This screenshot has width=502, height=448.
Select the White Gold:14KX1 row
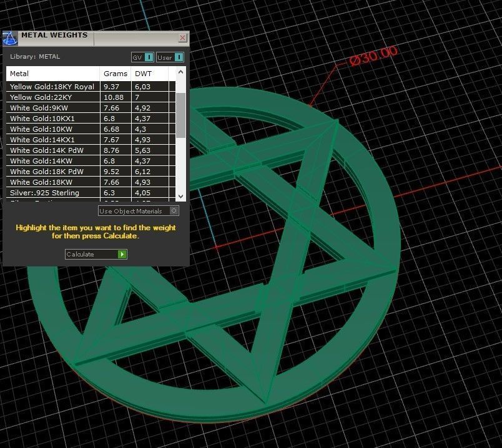[x=91, y=139]
